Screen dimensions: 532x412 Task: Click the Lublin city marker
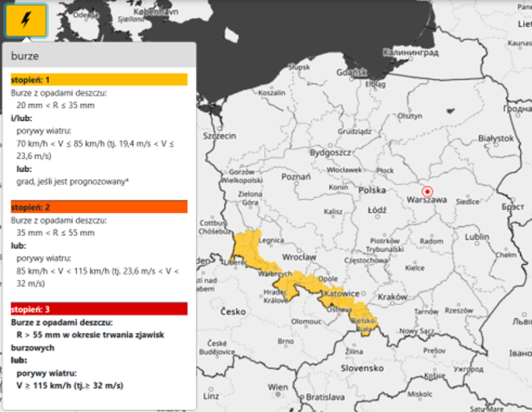coord(478,243)
